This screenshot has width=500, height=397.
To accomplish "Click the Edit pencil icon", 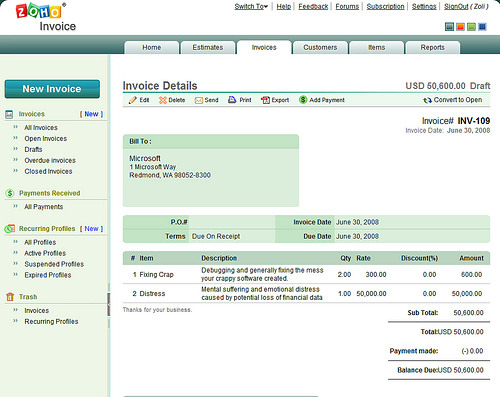I will click(x=133, y=100).
